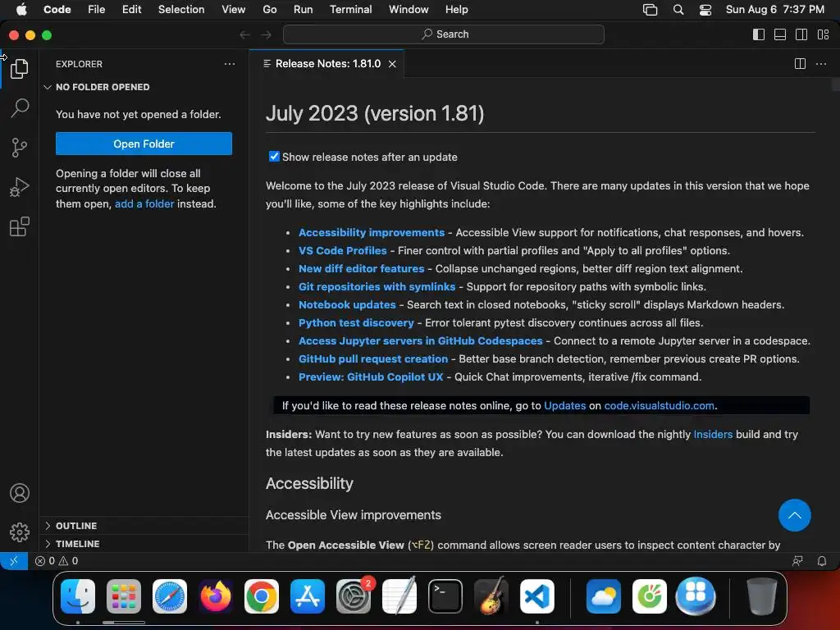Open the Edit menu
Image resolution: width=840 pixels, height=630 pixels.
click(x=131, y=10)
